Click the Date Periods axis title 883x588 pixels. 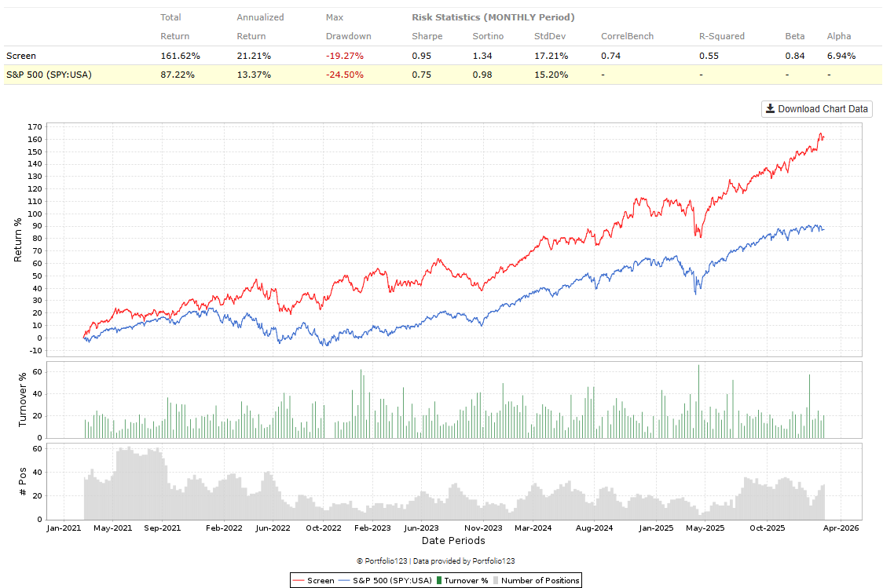point(453,541)
